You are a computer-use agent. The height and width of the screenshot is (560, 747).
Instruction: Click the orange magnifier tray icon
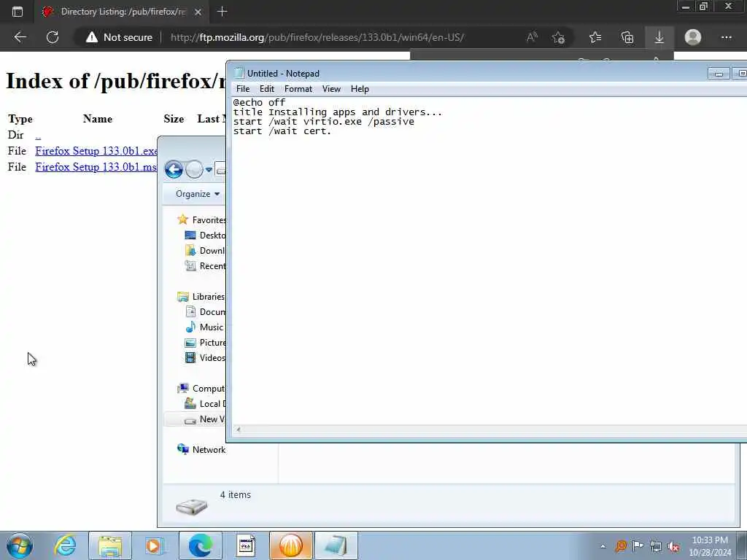620,546
